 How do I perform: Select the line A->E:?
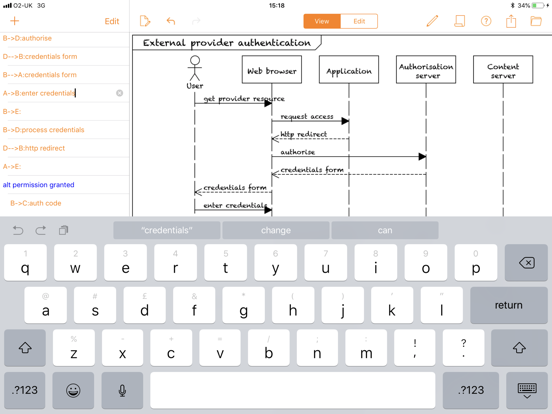65,166
